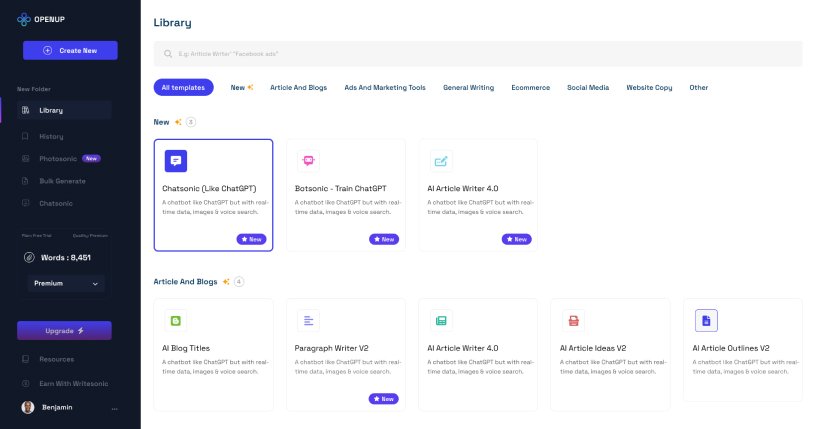Focus the template search field
This screenshot has height=429, width=824.
click(x=480, y=54)
